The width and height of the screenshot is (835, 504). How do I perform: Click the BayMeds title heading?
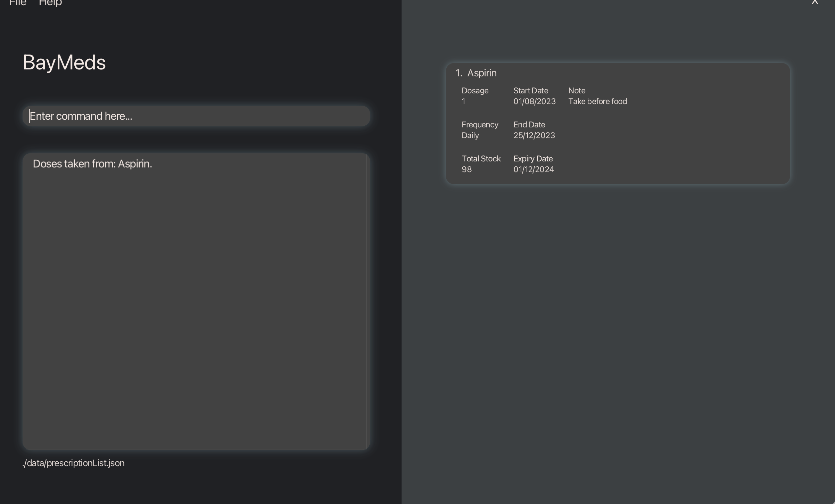pos(64,62)
